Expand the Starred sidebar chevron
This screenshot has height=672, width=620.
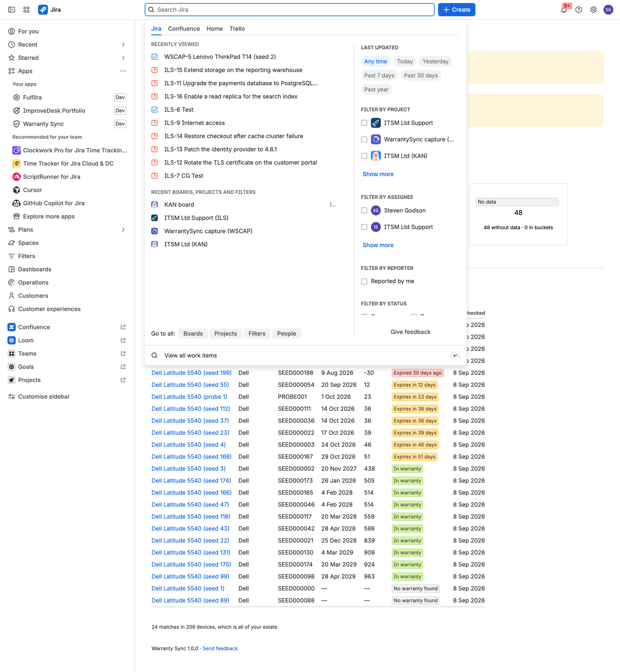123,58
